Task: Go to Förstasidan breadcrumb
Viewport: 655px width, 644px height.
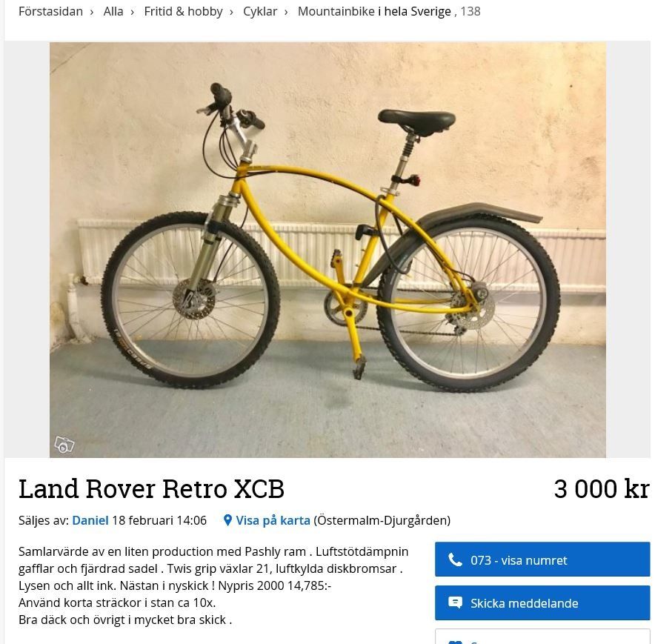Action: (x=50, y=11)
